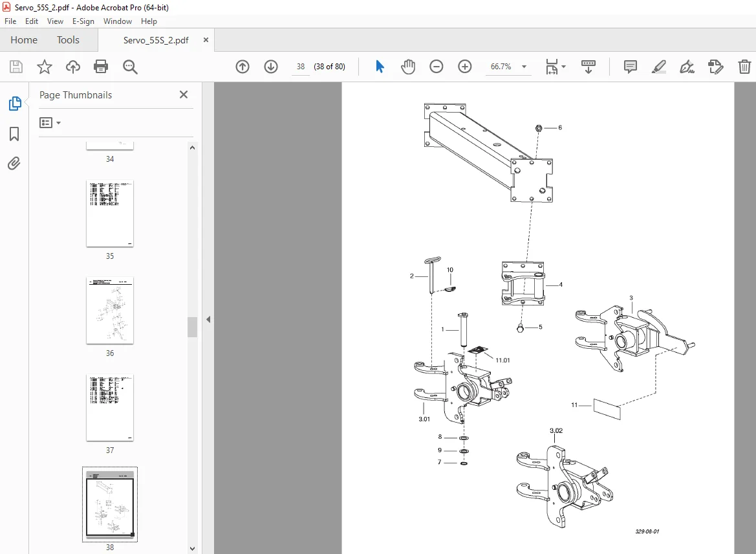The width and height of the screenshot is (756, 554).
Task: Open the File menu
Action: pyautogui.click(x=10, y=21)
